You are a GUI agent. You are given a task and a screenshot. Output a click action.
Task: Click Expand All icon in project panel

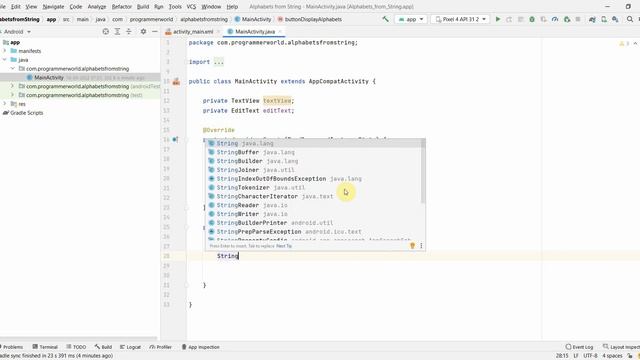click(117, 31)
